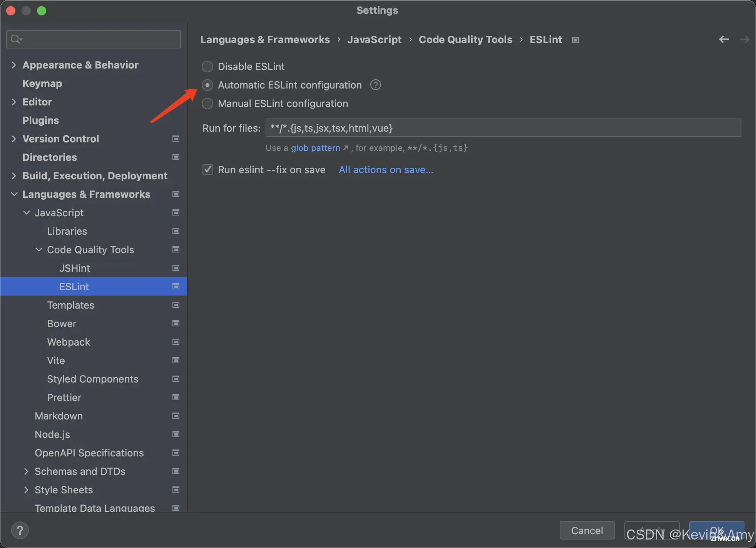756x548 pixels.
Task: Select Manual ESLint configuration option
Action: coord(207,103)
